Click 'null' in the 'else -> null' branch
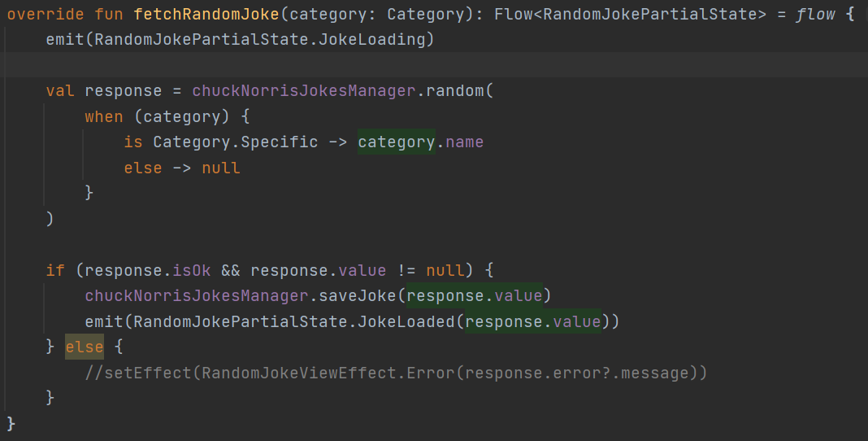The width and height of the screenshot is (868, 441). [221, 168]
